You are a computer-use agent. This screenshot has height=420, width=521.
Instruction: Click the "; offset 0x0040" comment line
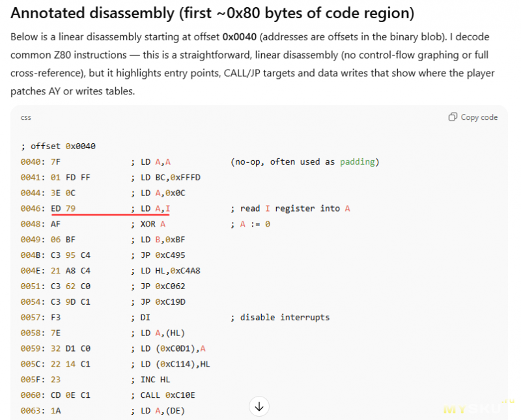pyautogui.click(x=59, y=146)
